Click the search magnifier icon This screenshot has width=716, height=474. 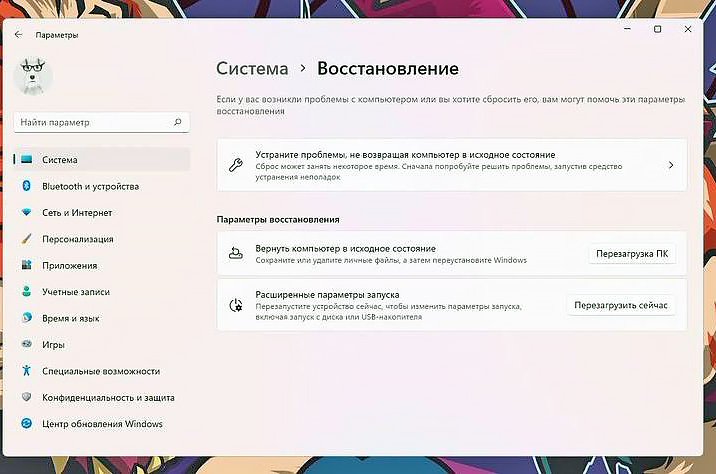(178, 122)
